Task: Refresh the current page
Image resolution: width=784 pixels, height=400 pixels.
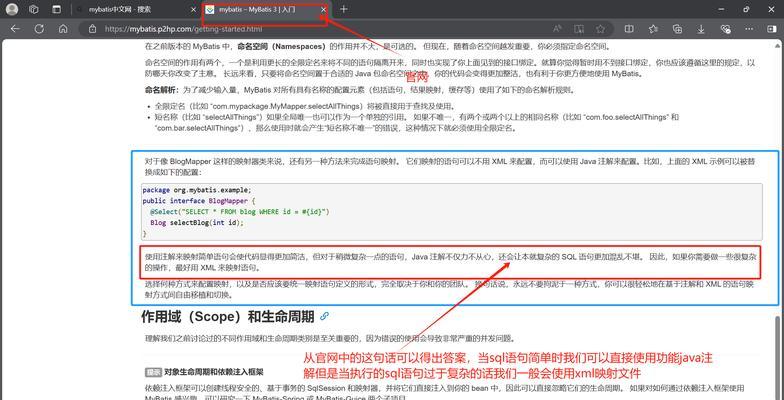Action: pyautogui.click(x=39, y=29)
